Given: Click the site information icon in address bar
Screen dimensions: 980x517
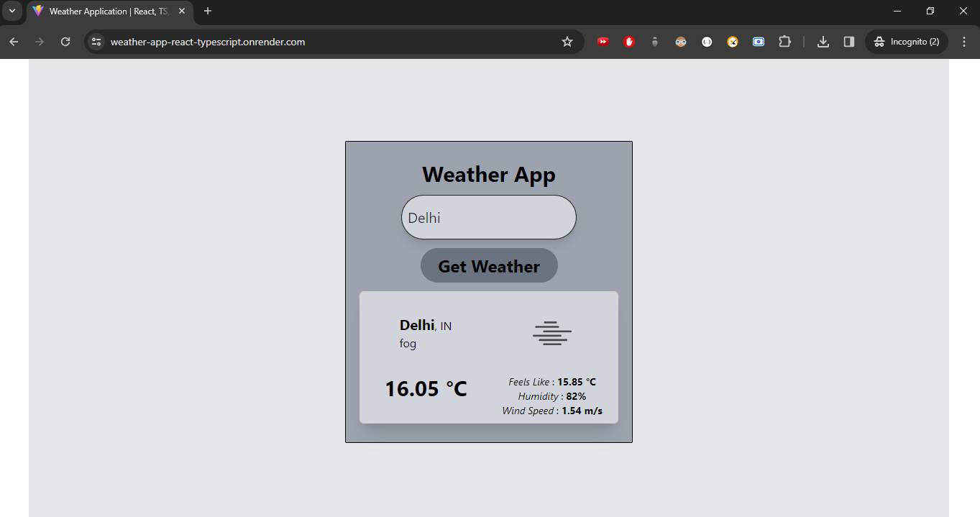Looking at the screenshot, I should pyautogui.click(x=96, y=42).
